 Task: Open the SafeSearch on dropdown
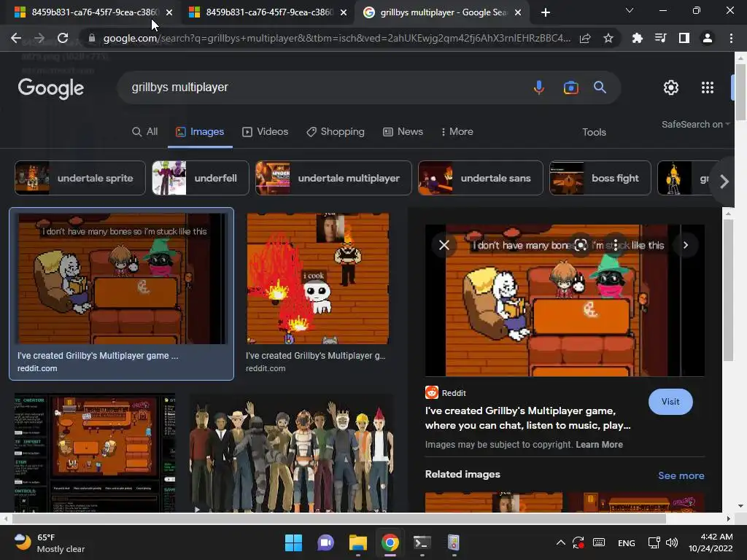pyautogui.click(x=695, y=124)
